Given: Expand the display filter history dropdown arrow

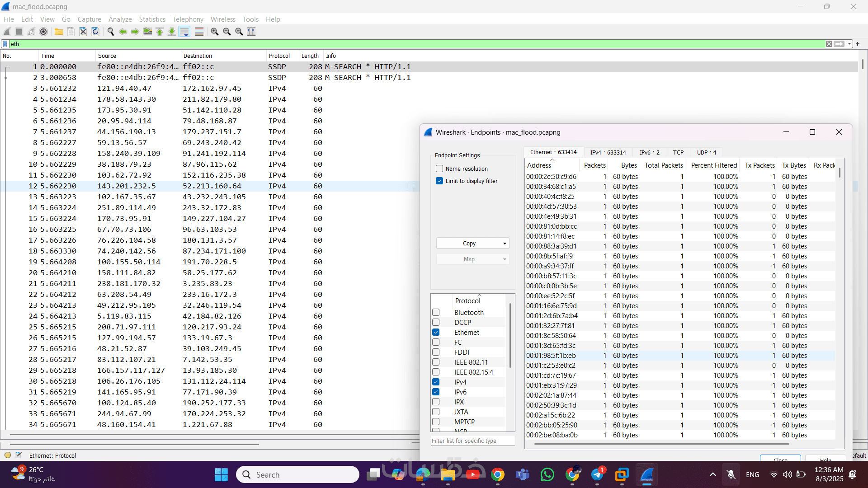Looking at the screenshot, I should click(x=849, y=44).
